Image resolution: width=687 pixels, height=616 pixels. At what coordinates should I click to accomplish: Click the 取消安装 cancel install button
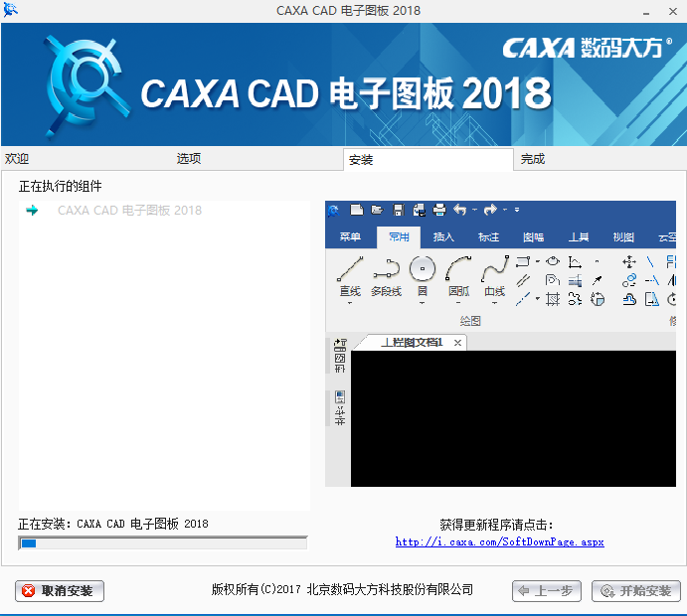tap(60, 590)
